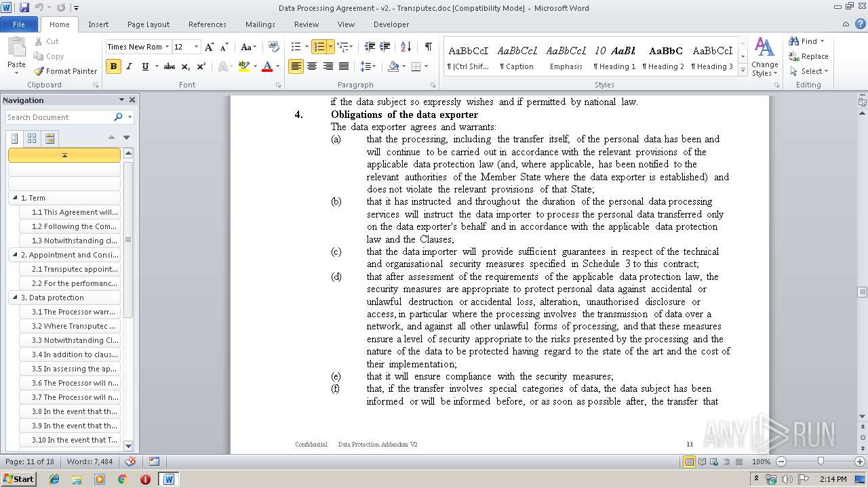Browse headings in Navigation pane
The width and height of the screenshot is (868, 488).
click(x=15, y=138)
